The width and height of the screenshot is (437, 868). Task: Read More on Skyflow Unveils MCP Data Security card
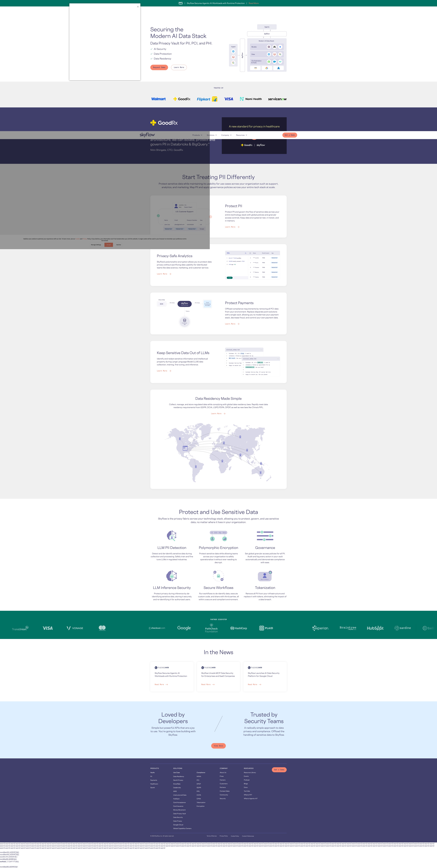click(x=208, y=684)
